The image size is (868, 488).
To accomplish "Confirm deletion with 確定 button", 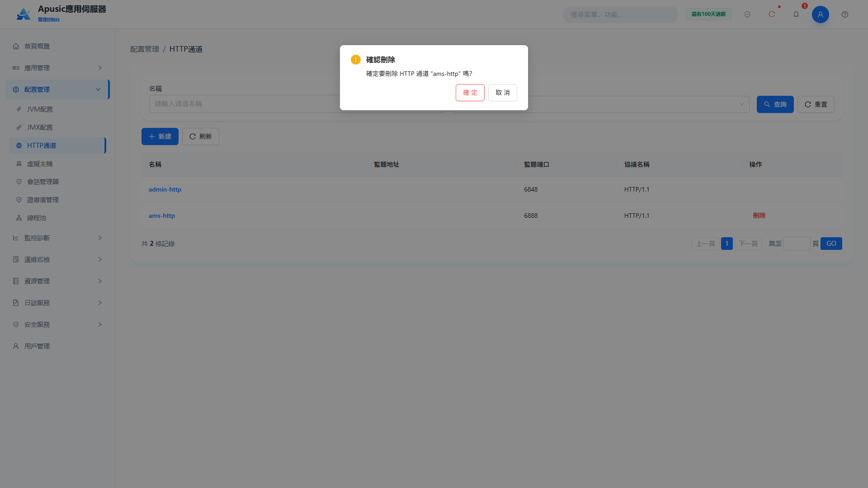I will click(470, 93).
